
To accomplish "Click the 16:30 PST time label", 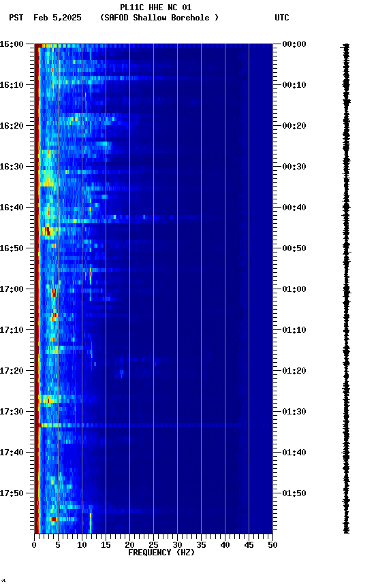I will (12, 167).
